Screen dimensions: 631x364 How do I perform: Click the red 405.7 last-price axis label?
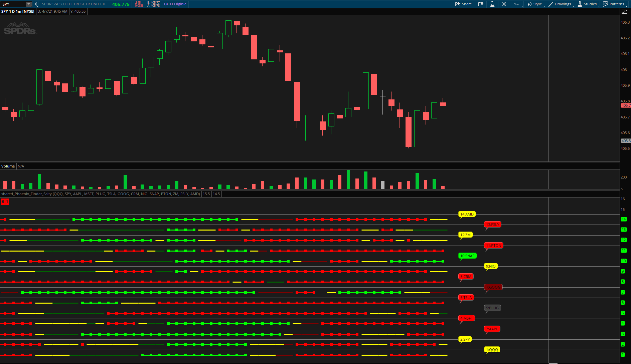point(625,105)
